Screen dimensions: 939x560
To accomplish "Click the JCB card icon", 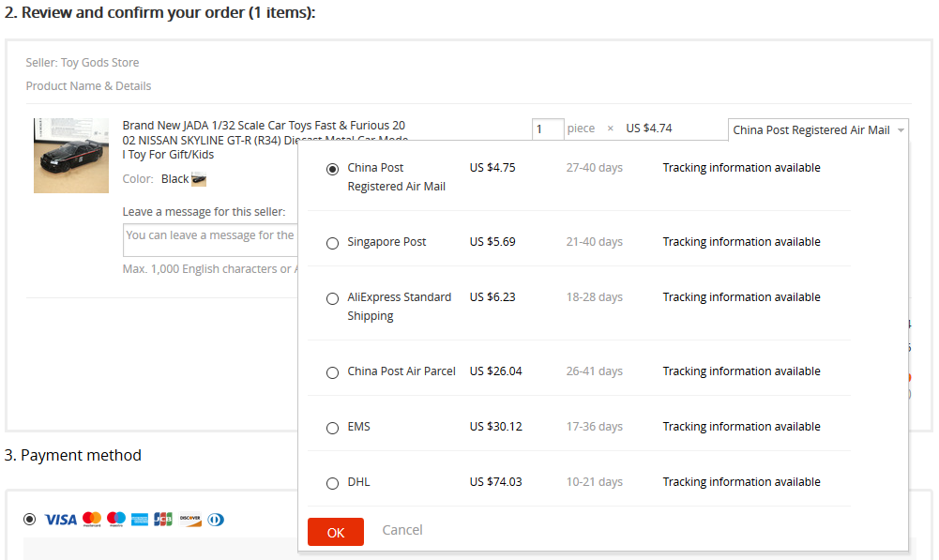I will pyautogui.click(x=163, y=520).
